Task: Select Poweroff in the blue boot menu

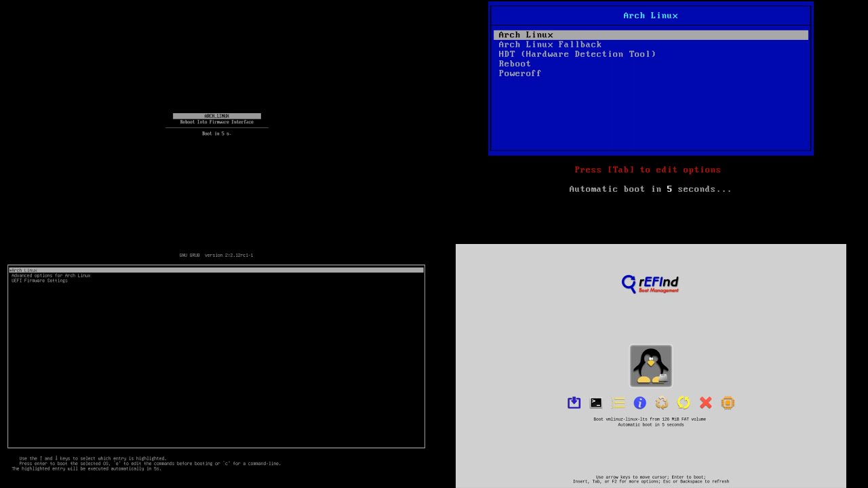Action: point(519,73)
